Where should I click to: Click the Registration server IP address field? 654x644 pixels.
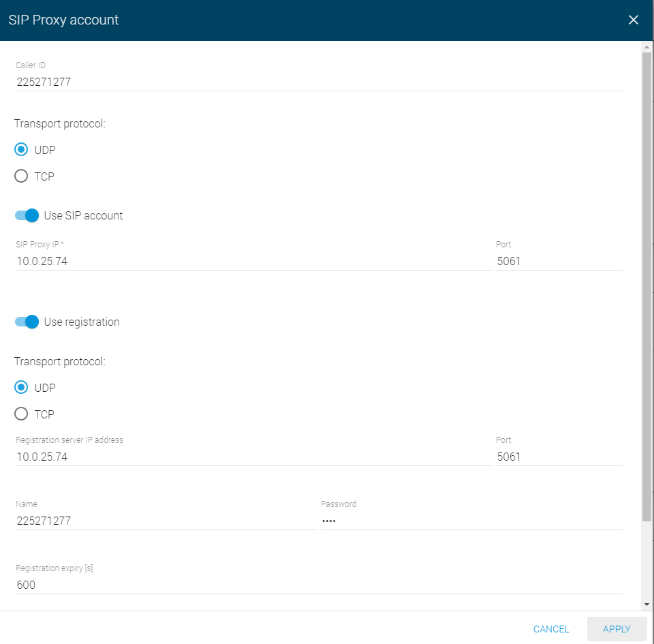[254, 457]
